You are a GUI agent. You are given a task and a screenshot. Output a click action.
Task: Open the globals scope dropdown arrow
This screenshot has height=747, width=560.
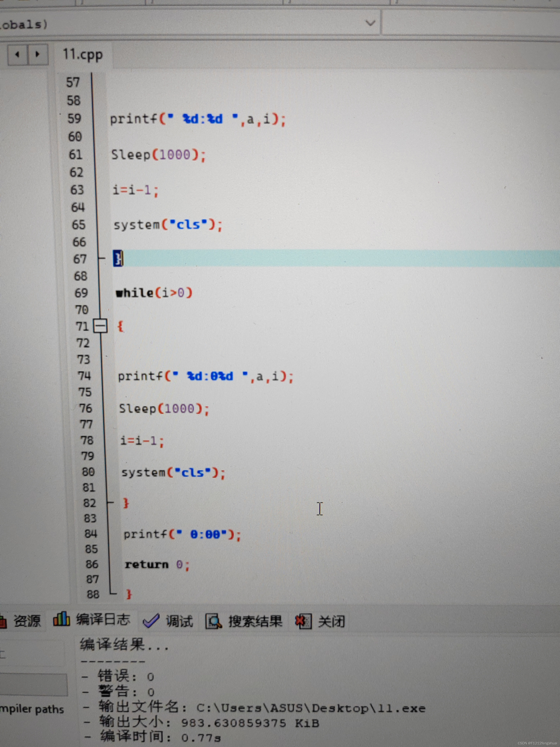(x=370, y=23)
